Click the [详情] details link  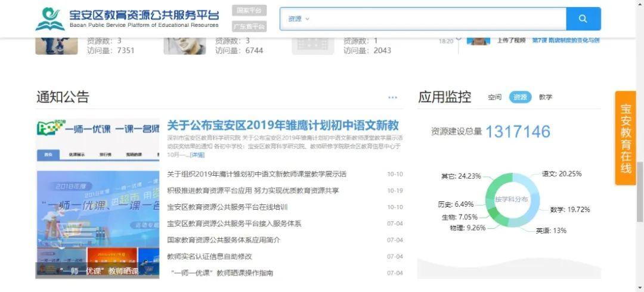[197, 155]
